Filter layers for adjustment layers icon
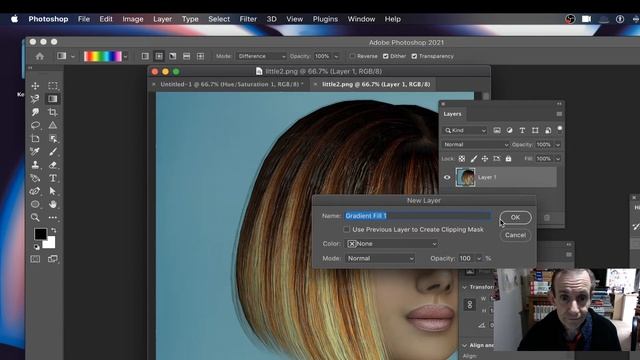The height and width of the screenshot is (360, 640). (509, 130)
